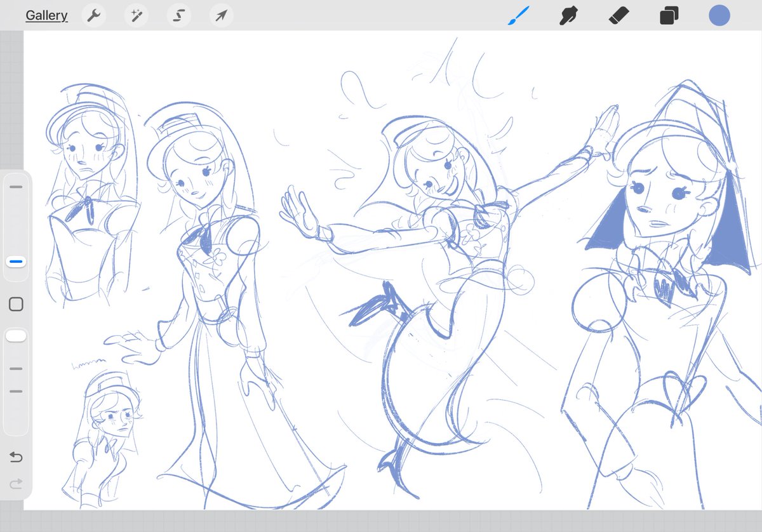Open the Actions wrench menu
The height and width of the screenshot is (532, 762).
(94, 16)
